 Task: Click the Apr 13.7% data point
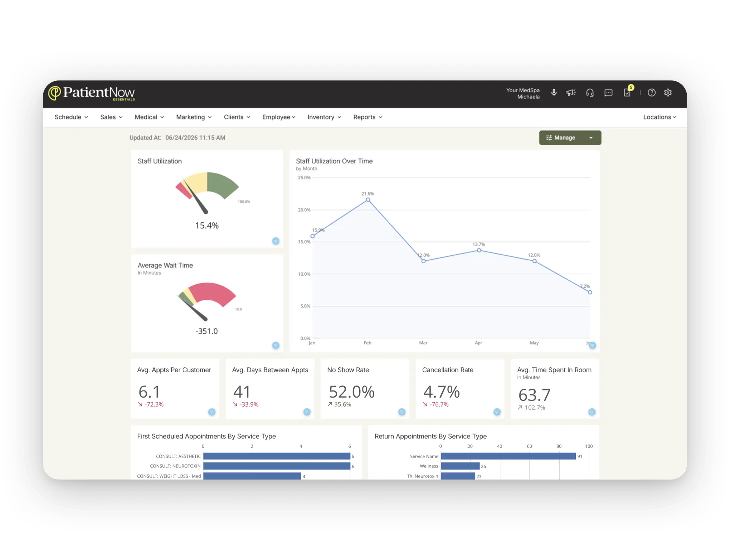pyautogui.click(x=479, y=250)
